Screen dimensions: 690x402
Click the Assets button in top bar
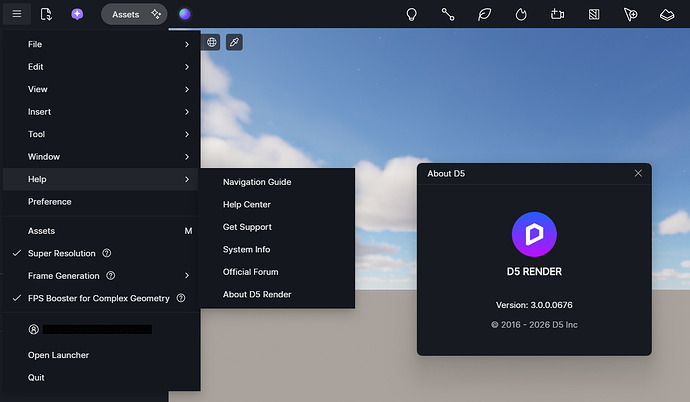[x=125, y=14]
